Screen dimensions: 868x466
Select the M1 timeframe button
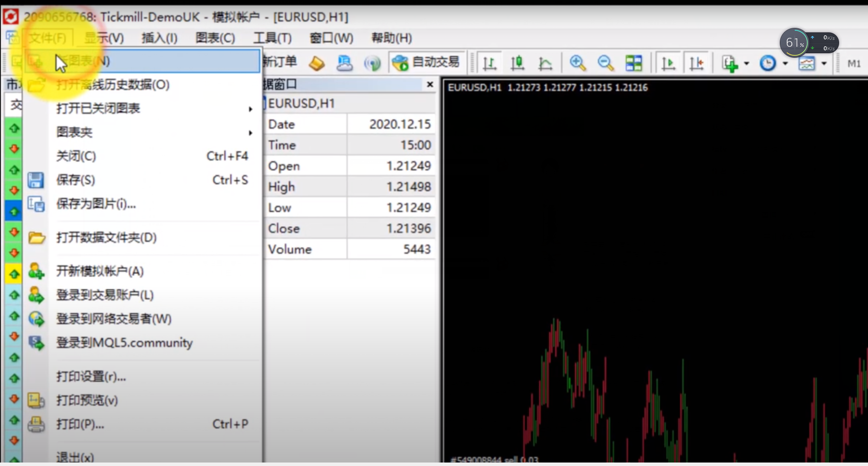point(854,63)
